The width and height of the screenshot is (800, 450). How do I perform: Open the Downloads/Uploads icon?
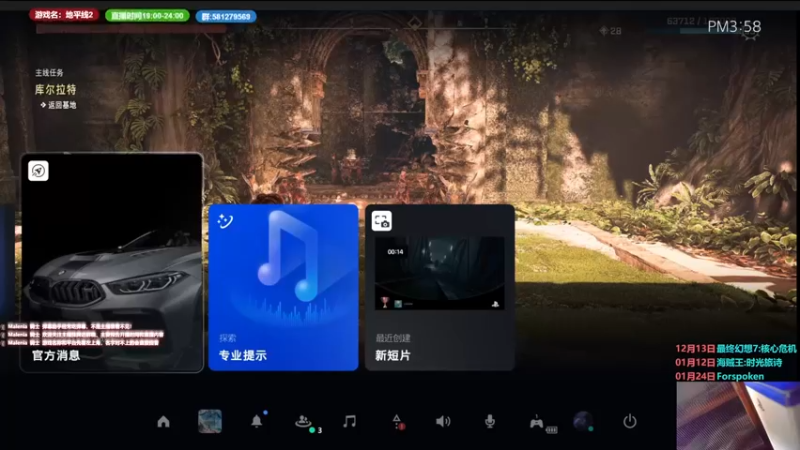397,422
